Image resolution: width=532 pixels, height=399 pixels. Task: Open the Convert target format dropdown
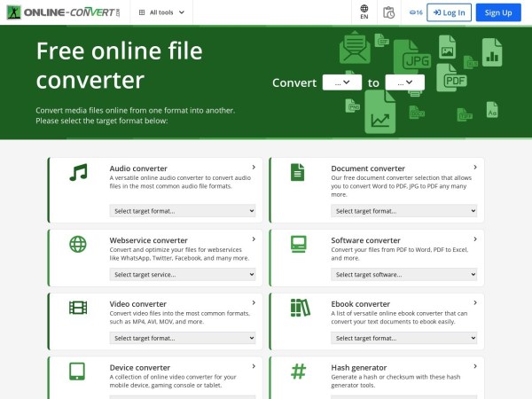coord(404,82)
